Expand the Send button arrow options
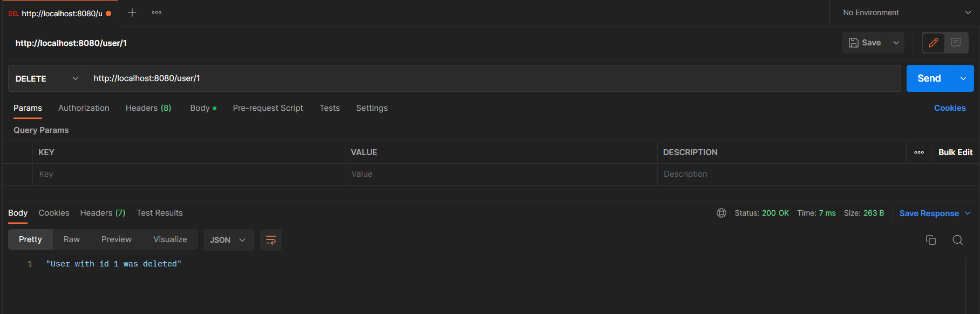Viewport: 980px width, 314px height. [x=963, y=78]
